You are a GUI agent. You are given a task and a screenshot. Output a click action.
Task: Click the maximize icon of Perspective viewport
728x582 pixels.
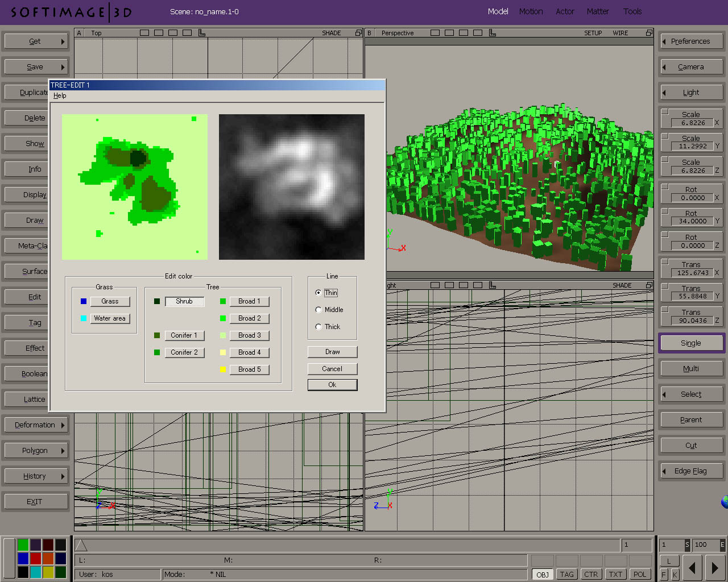[649, 33]
